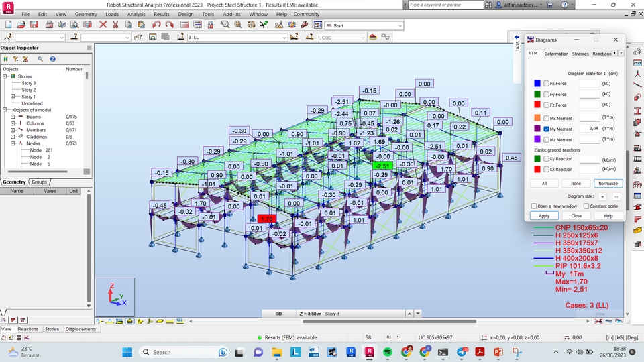Expand the Story 1 tree node
Image resolution: width=644 pixels, height=362 pixels.
coord(13,97)
